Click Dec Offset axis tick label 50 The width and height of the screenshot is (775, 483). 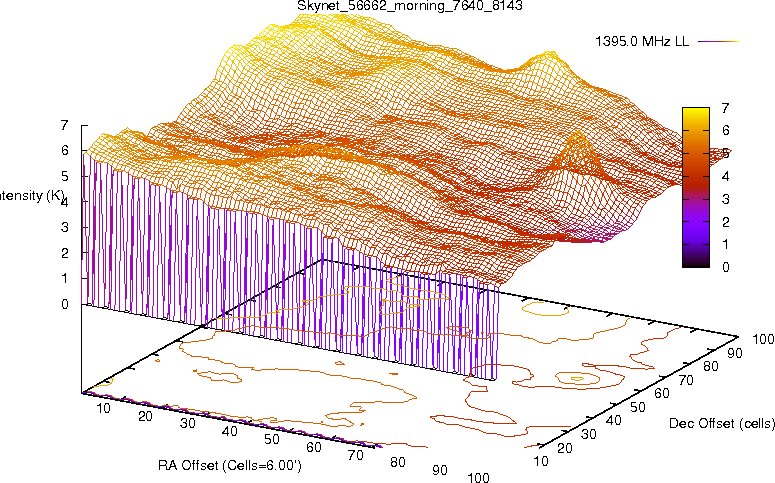pos(638,407)
